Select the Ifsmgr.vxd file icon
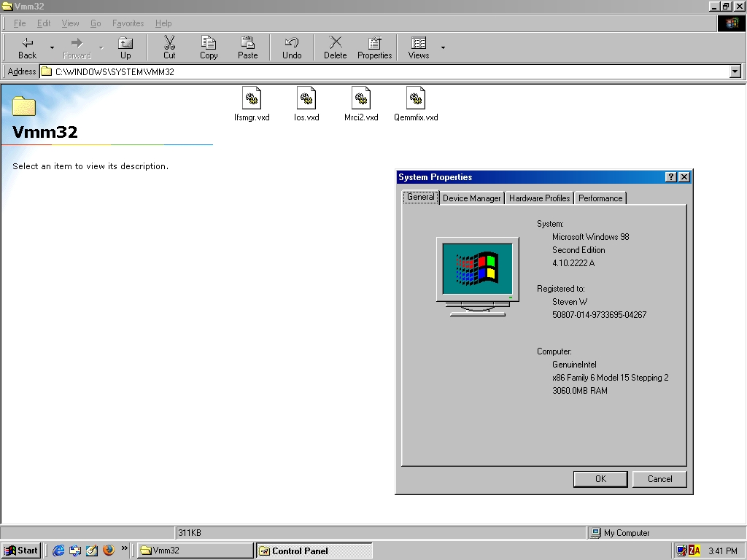Viewport: 747px width, 560px height. coord(252,104)
